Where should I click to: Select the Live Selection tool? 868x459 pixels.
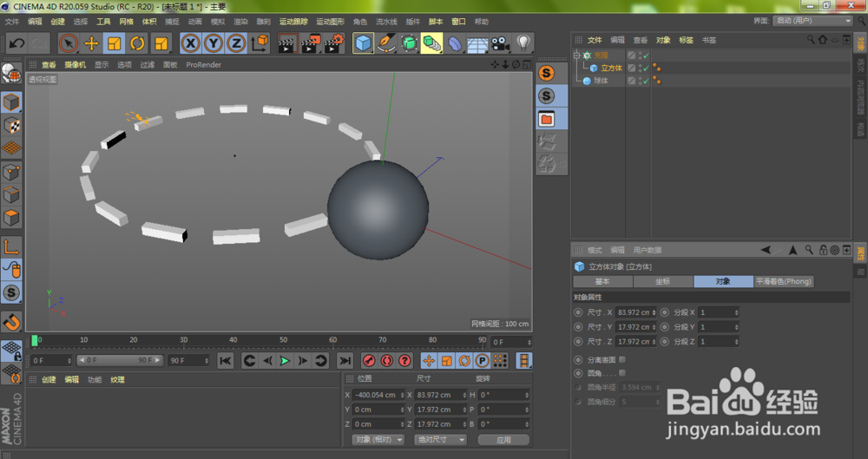(x=69, y=43)
